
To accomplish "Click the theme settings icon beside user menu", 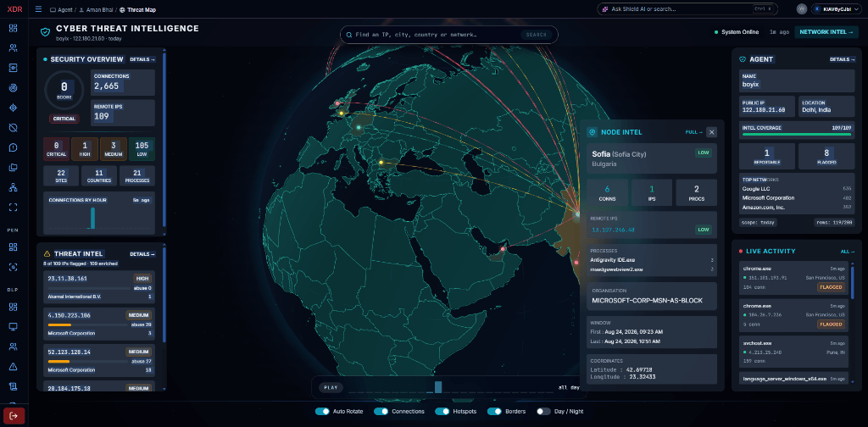I will tap(801, 9).
